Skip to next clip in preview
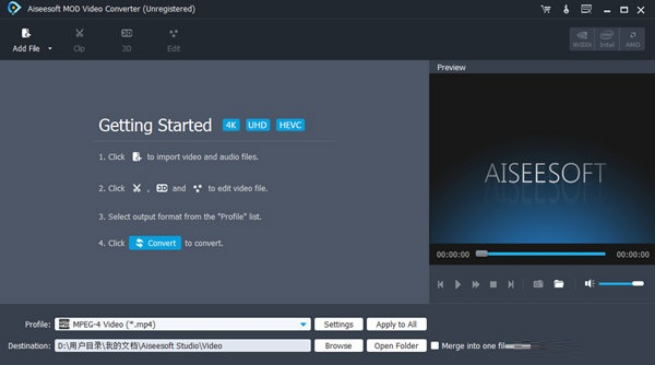Screen dimensions: 657x365 click(x=511, y=285)
